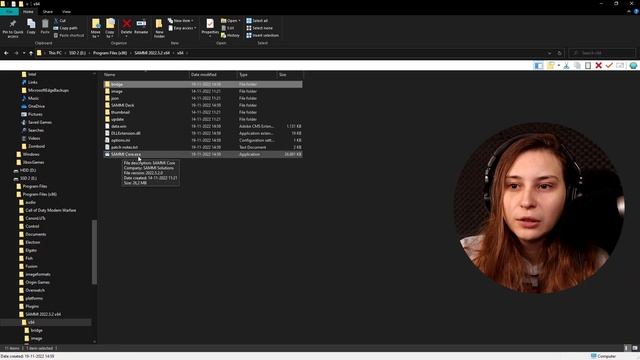Click Select none in the ribbon
Screen dimensions: 640x360
tap(259, 28)
